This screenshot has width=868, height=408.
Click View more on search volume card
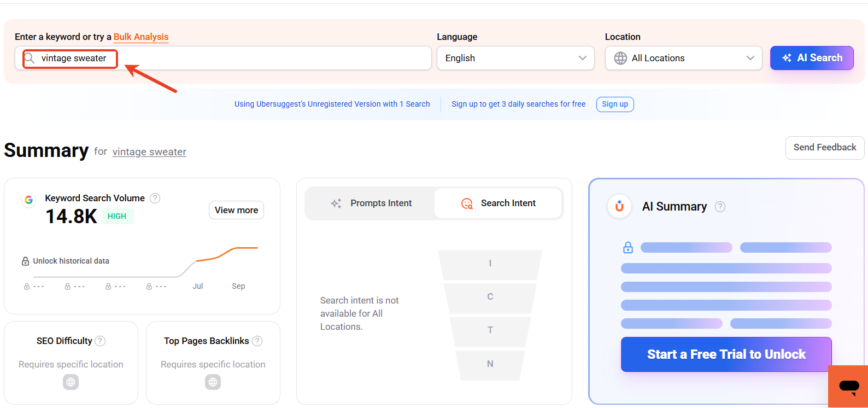click(x=236, y=210)
